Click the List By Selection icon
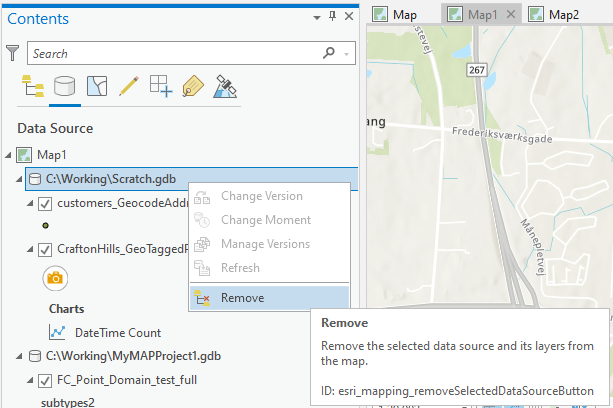This screenshot has height=408, width=613. coord(96,86)
